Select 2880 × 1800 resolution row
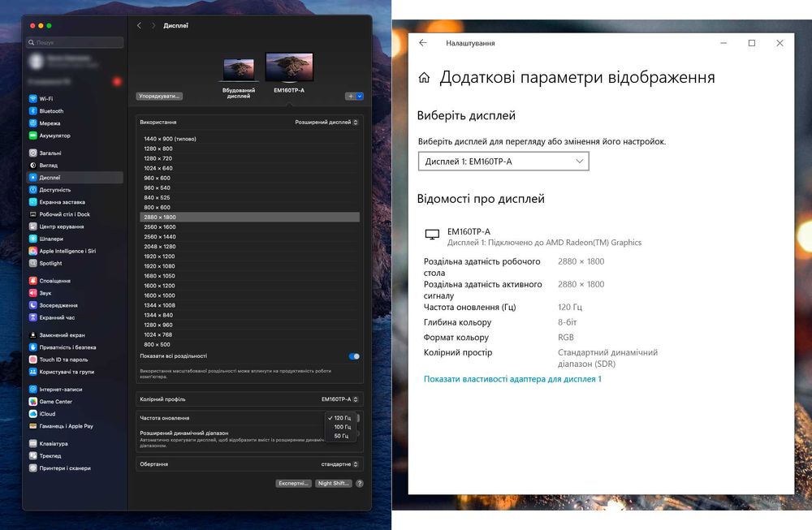The height and width of the screenshot is (530, 812). (x=249, y=218)
